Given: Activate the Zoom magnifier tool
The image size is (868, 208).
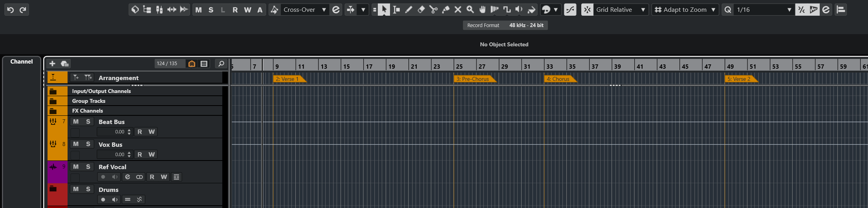Looking at the screenshot, I should point(470,10).
